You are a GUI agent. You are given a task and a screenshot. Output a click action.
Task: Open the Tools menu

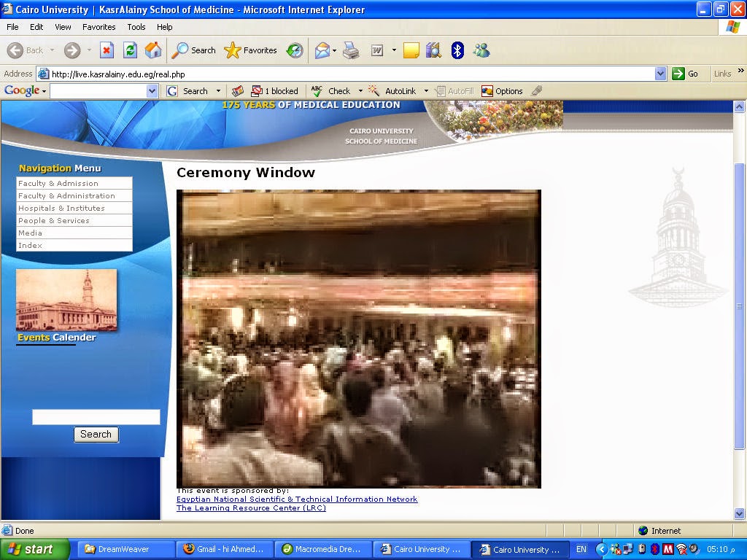click(136, 27)
